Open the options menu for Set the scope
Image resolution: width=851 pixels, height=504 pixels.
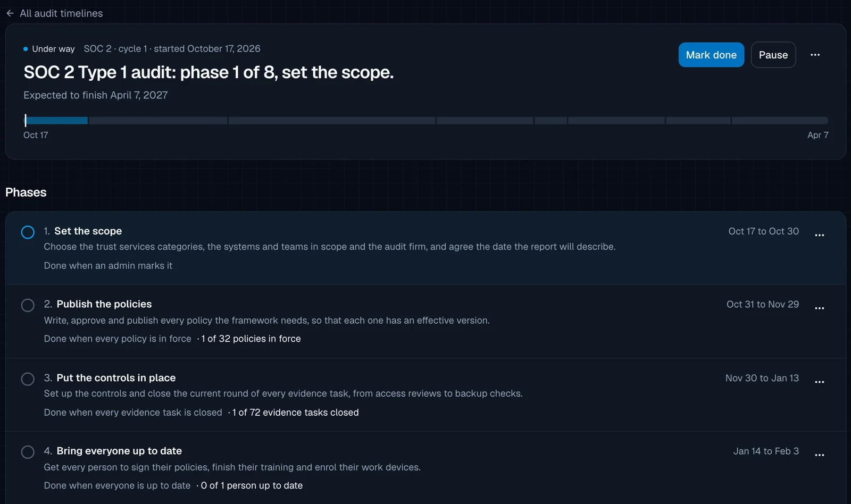(x=820, y=235)
